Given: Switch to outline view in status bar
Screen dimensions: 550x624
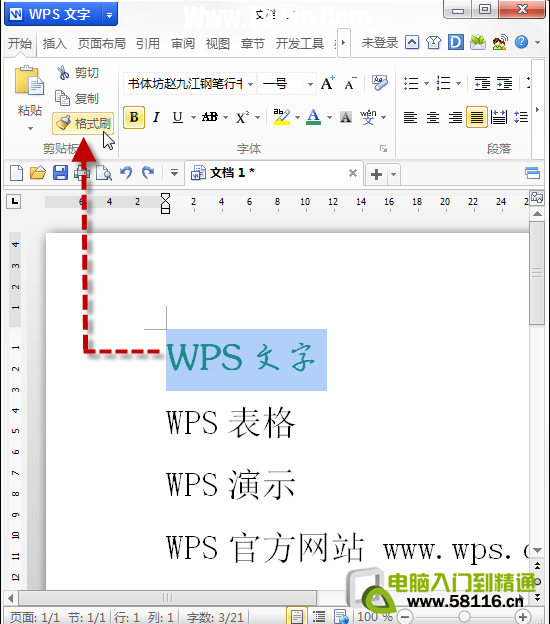Looking at the screenshot, I should pyautogui.click(x=319, y=616).
